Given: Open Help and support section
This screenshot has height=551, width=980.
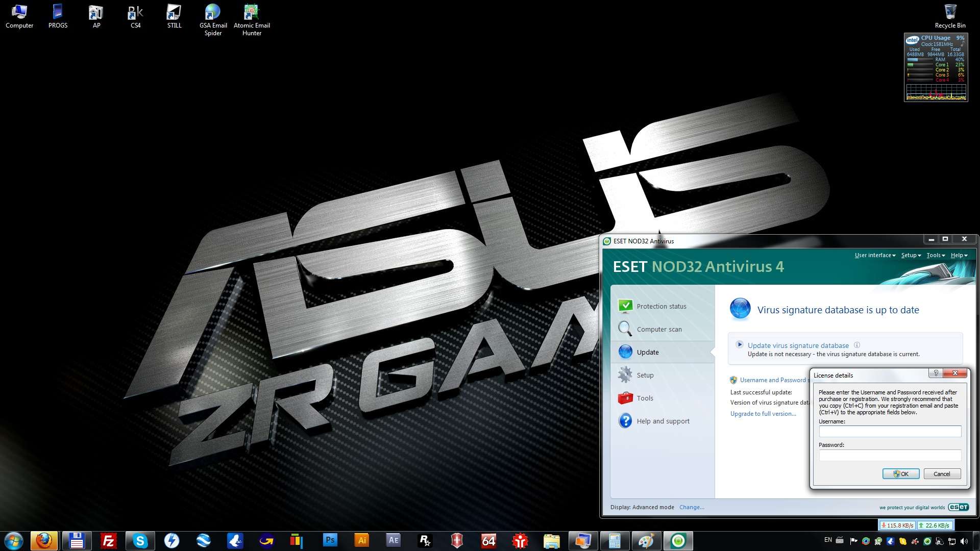Looking at the screenshot, I should coord(662,421).
